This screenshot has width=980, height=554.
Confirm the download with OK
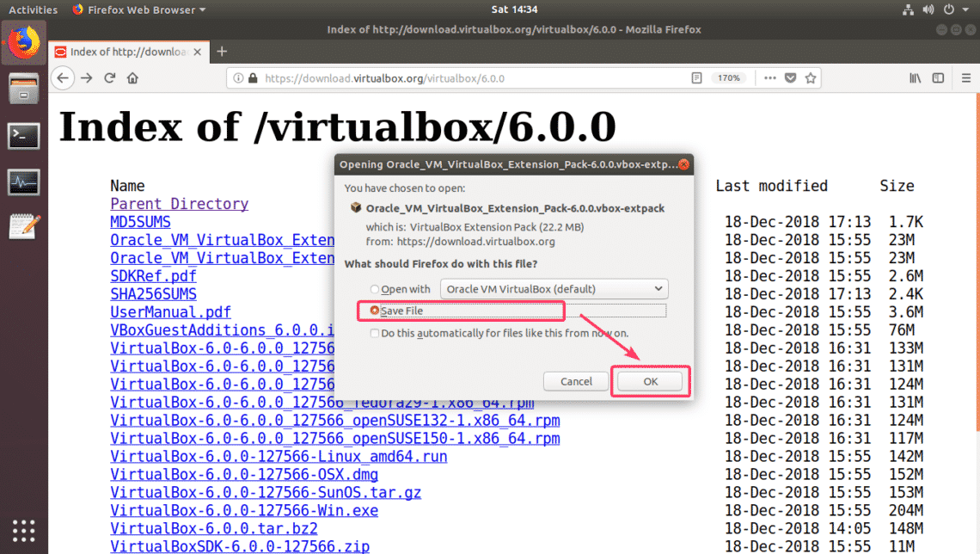[650, 381]
